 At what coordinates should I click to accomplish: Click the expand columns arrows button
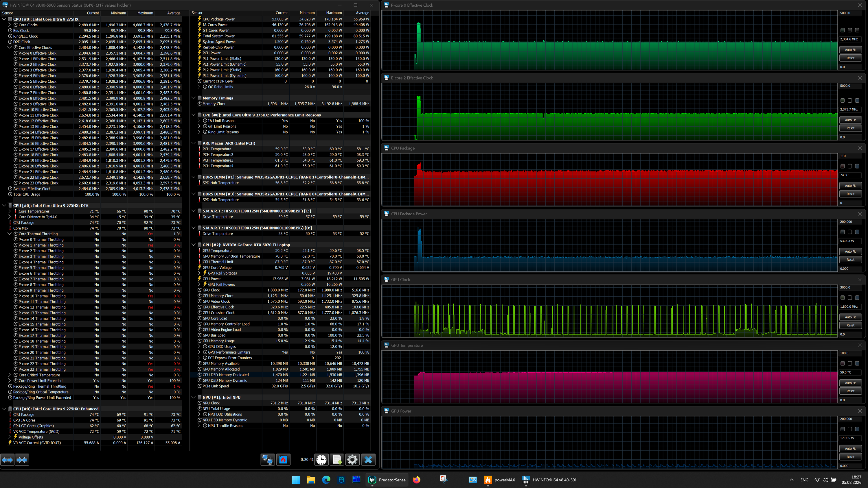[8, 460]
